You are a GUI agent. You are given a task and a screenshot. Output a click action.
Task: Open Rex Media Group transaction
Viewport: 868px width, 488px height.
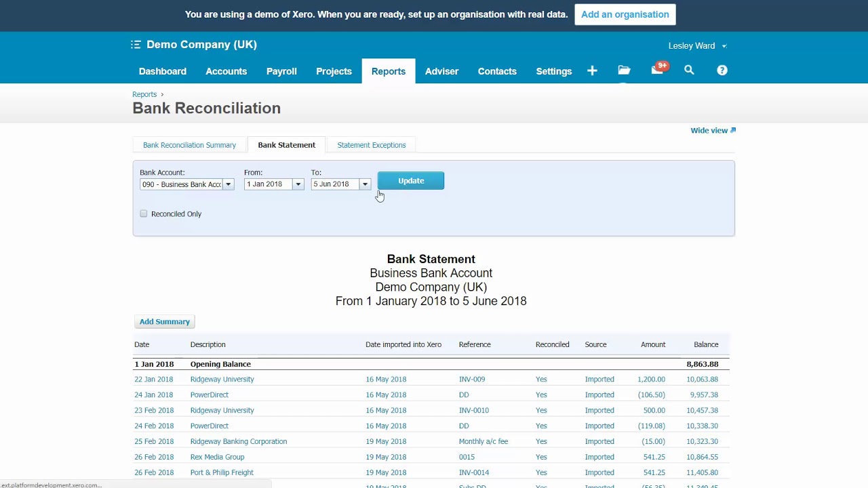coord(218,457)
